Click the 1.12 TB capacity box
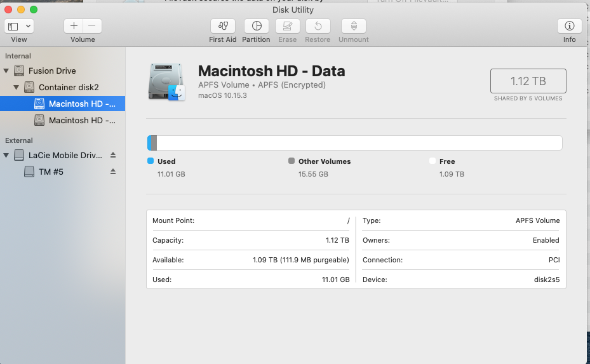The width and height of the screenshot is (590, 364). (528, 81)
